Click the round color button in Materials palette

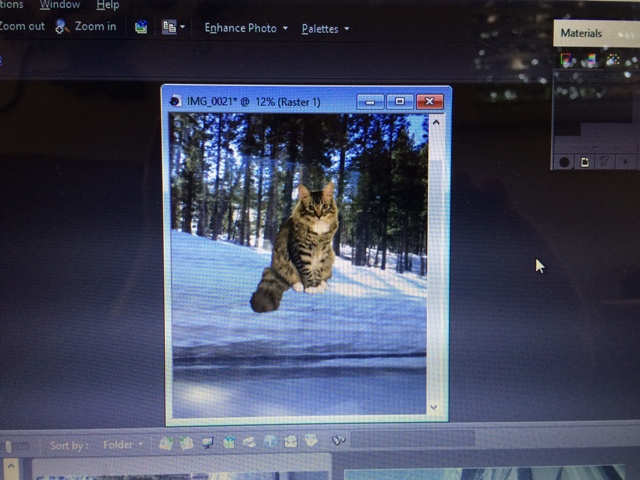coord(564,161)
